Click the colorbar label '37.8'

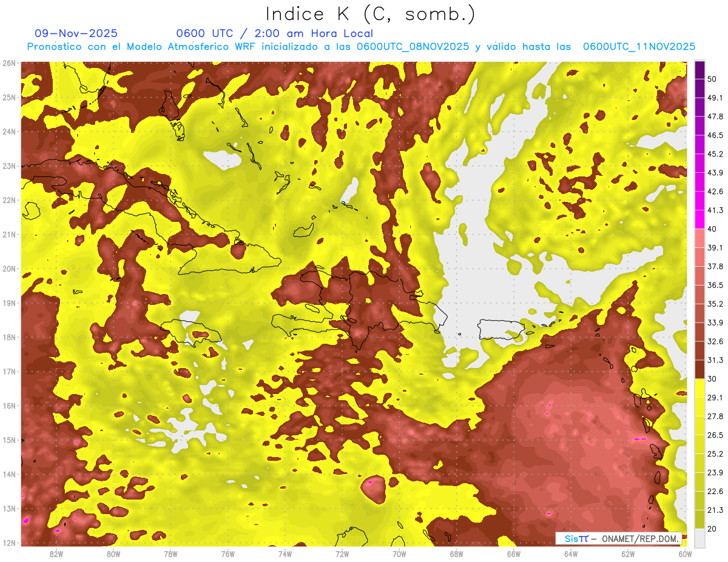point(716,267)
